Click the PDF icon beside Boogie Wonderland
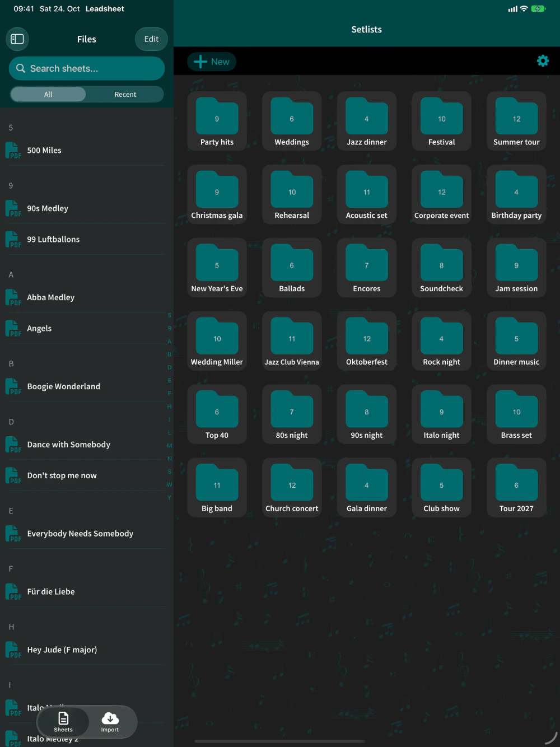The width and height of the screenshot is (560, 747). [13, 387]
